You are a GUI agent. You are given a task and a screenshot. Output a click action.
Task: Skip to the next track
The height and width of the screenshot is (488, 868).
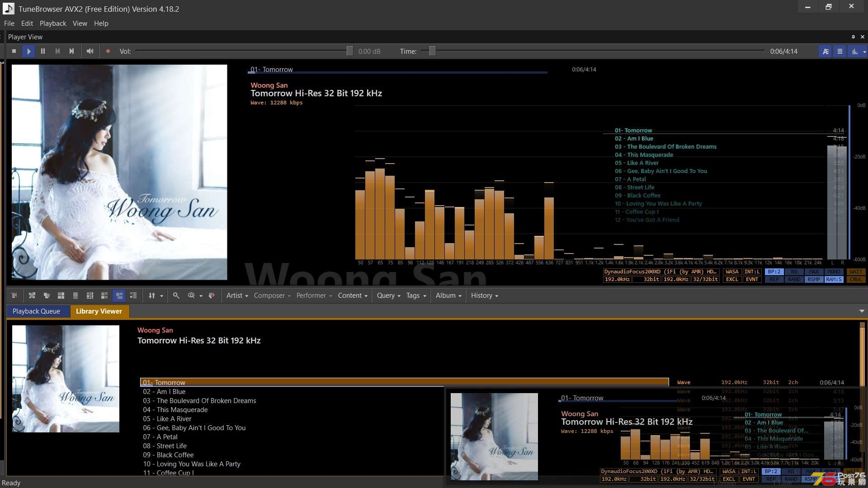pos(71,52)
